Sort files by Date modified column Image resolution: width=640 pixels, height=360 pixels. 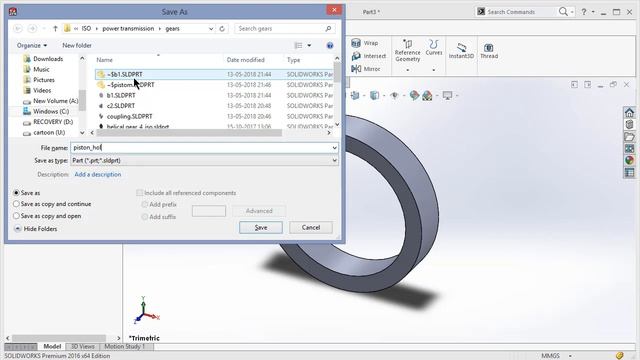coord(245,60)
